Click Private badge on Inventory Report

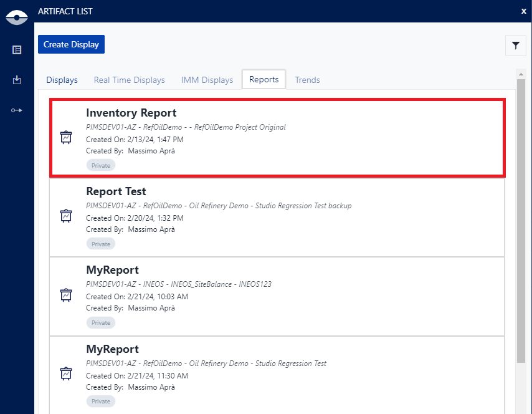(101, 165)
